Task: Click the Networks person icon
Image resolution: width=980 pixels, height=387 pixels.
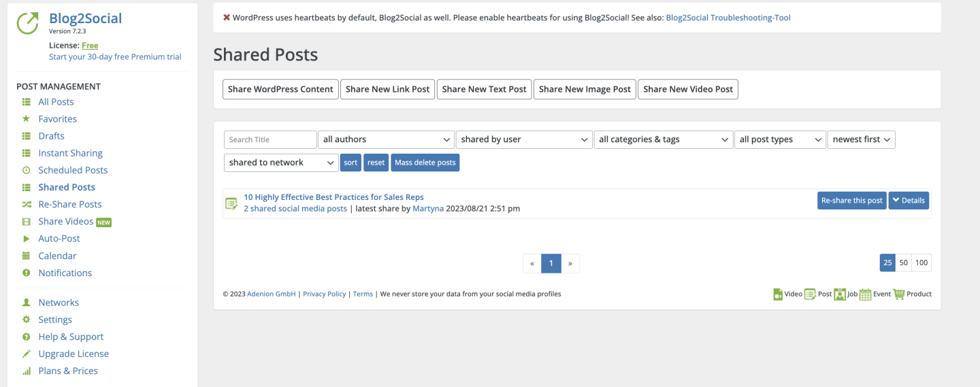Action: point(27,303)
